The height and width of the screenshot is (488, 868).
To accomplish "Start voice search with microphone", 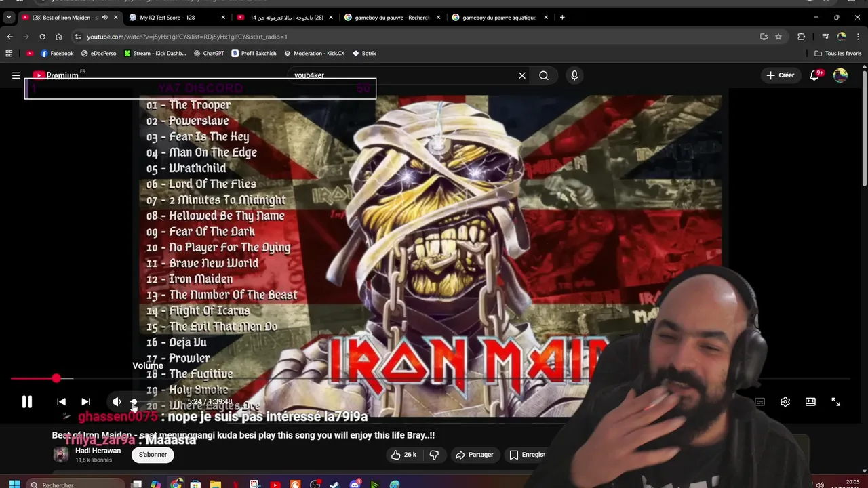I will pyautogui.click(x=574, y=75).
